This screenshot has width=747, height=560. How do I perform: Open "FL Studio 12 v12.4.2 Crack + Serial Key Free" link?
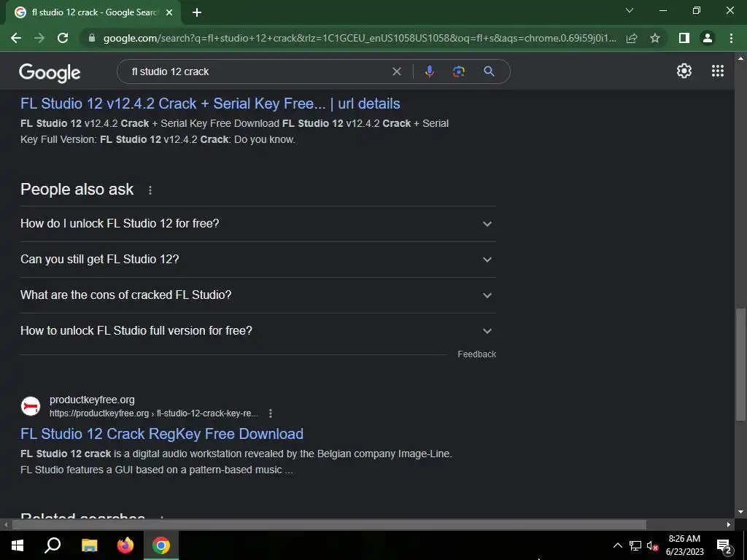pyautogui.click(x=210, y=104)
